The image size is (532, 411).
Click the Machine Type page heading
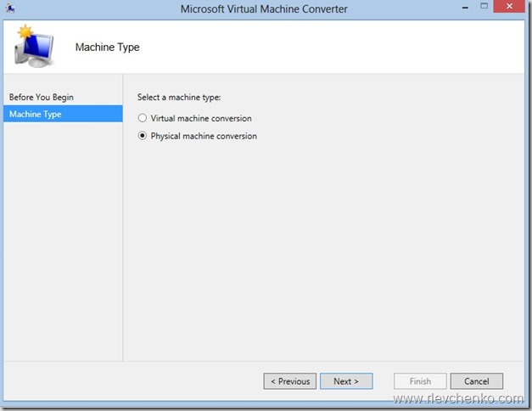click(x=107, y=48)
